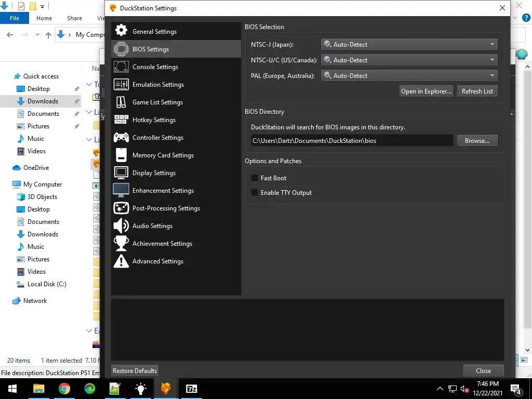Open the Windows Start menu
The width and height of the screenshot is (532, 399).
click(12, 389)
